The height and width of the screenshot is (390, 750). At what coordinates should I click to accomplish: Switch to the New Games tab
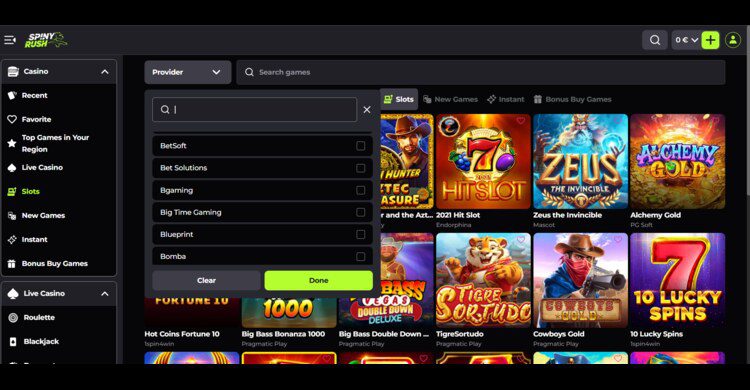[450, 100]
